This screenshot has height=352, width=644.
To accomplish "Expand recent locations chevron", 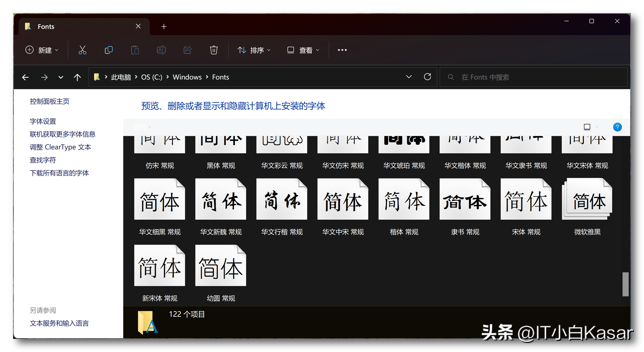I will pos(61,77).
